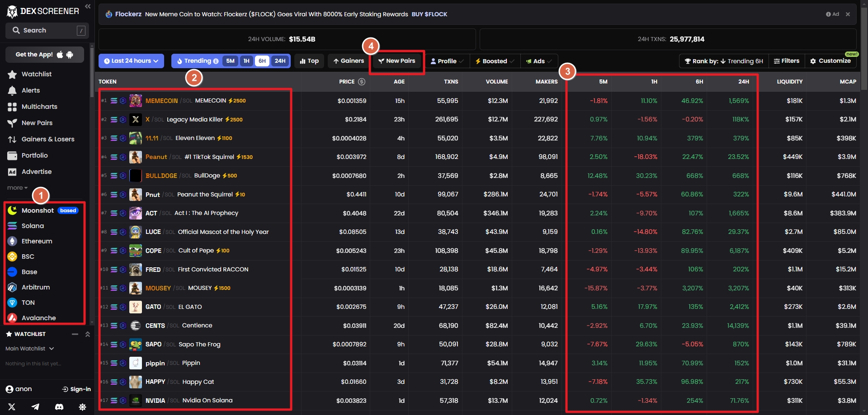868x415 pixels.
Task: Open X (Twitter) icon in footer
Action: point(12,407)
